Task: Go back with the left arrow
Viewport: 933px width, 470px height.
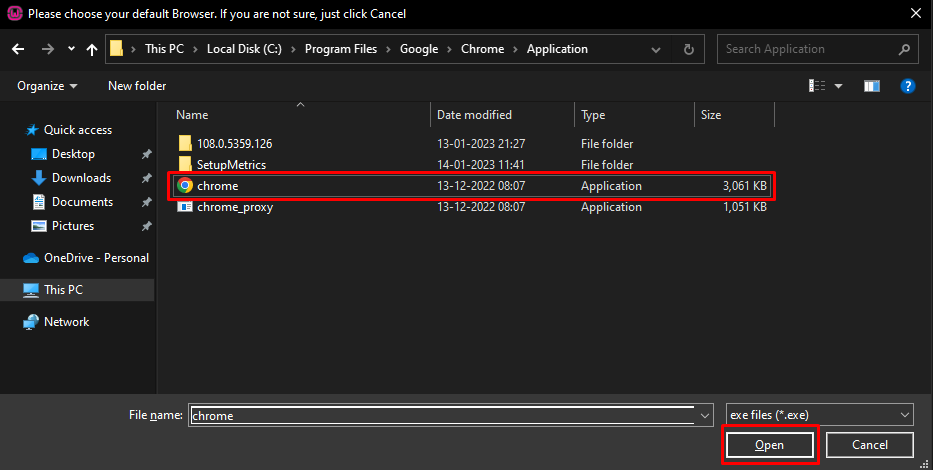Action: coord(18,49)
